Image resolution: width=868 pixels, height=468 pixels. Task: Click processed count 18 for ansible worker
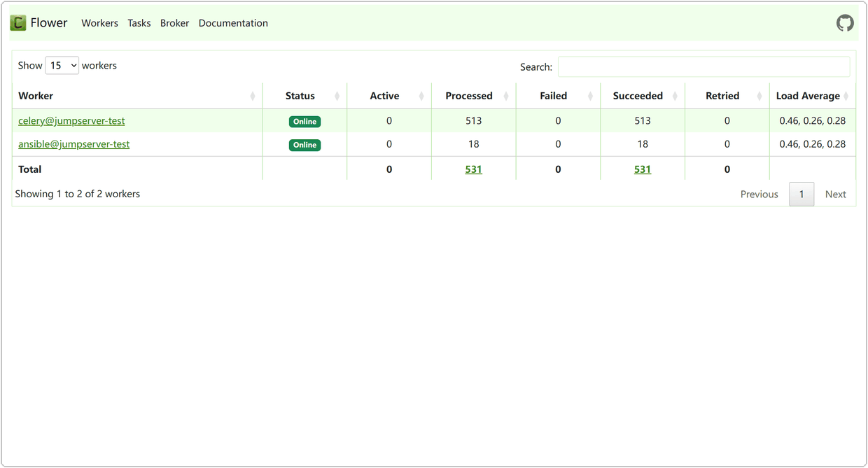click(474, 144)
